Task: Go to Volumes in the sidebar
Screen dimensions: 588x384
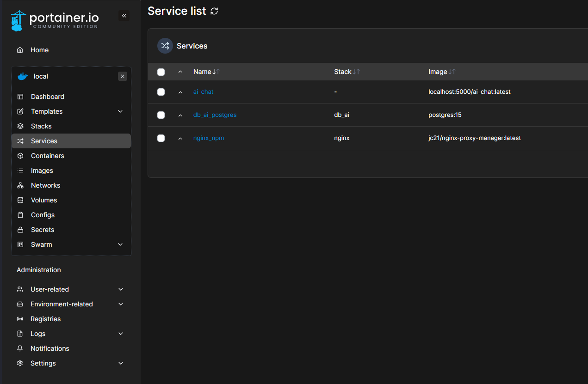Action: coord(44,200)
